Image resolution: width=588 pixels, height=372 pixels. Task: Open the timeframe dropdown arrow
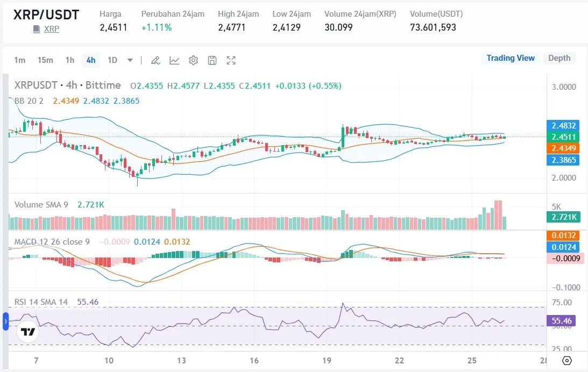pyautogui.click(x=129, y=60)
